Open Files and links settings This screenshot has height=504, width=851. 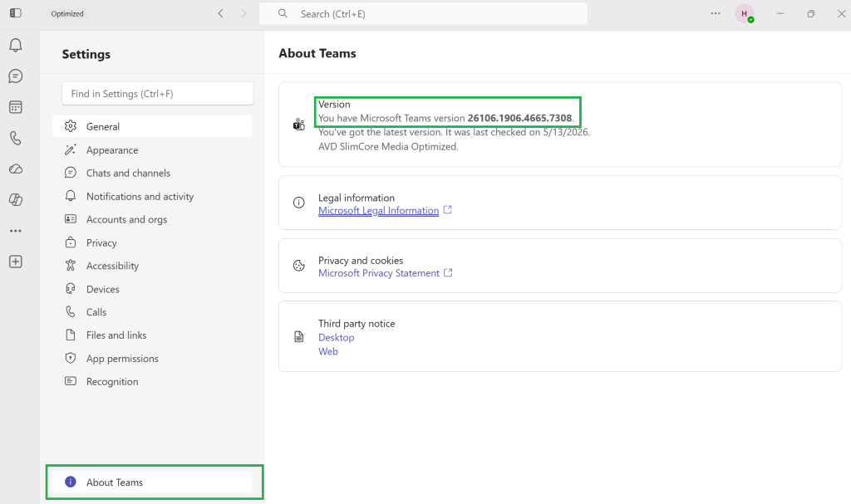click(x=152, y=335)
